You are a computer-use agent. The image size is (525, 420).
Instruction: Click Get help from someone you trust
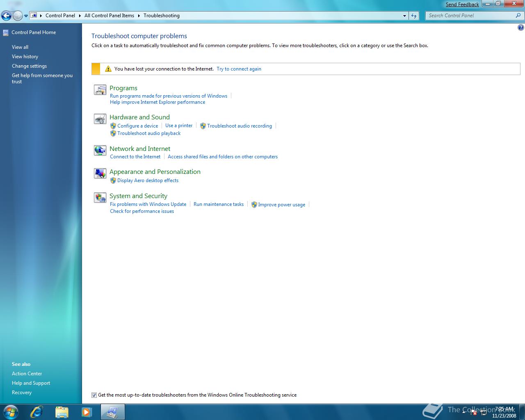pyautogui.click(x=42, y=78)
